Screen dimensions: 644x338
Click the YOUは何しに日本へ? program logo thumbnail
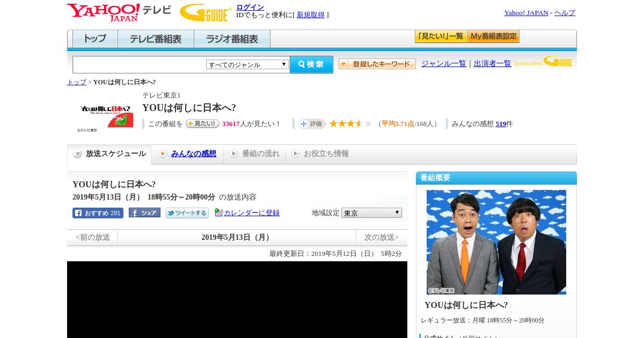point(105,116)
